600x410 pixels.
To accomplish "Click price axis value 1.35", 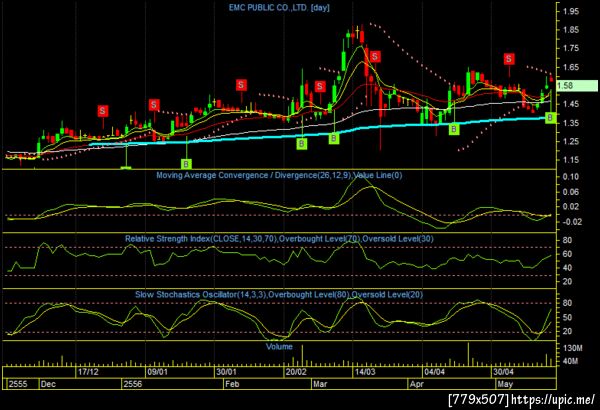I will (571, 123).
